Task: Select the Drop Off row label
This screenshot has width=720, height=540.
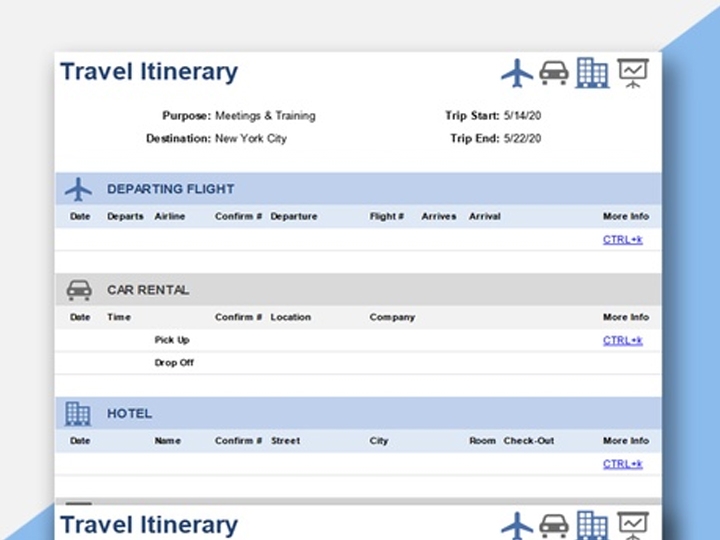Action: click(x=174, y=363)
